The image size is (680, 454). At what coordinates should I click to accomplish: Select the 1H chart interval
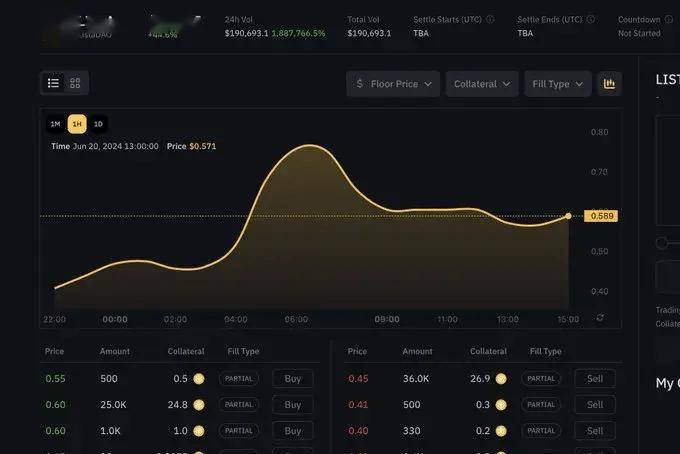[76, 124]
